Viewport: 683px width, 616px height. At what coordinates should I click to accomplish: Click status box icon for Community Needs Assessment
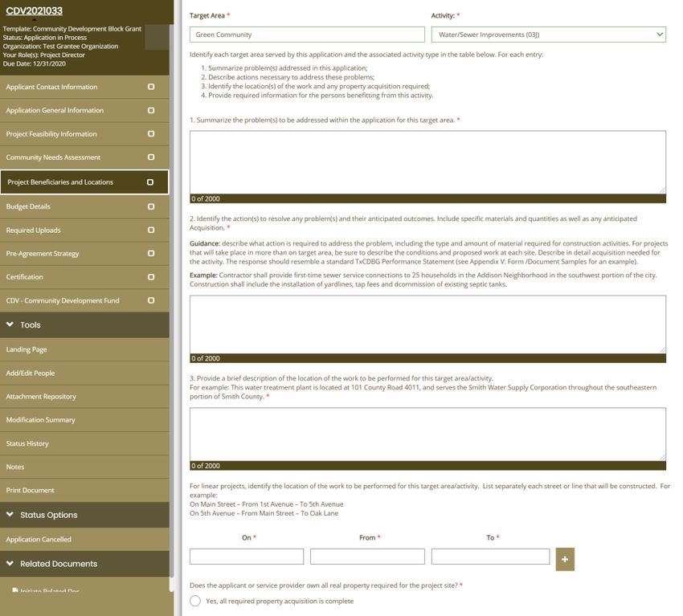point(151,157)
